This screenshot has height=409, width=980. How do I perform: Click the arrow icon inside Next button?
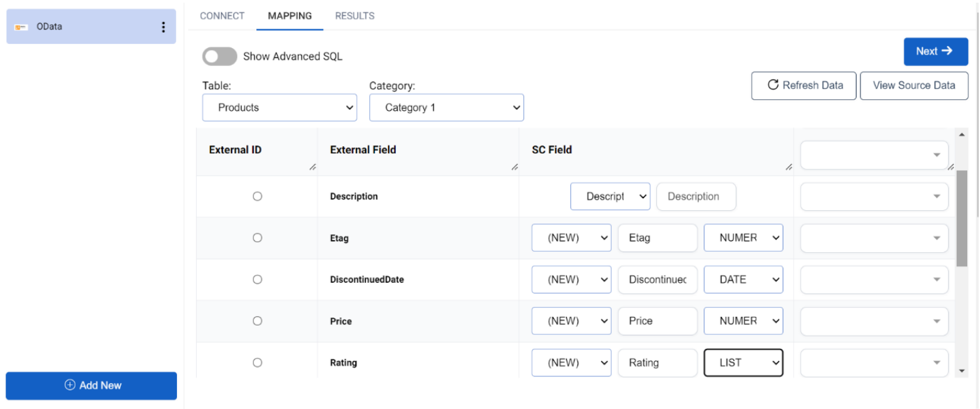947,51
